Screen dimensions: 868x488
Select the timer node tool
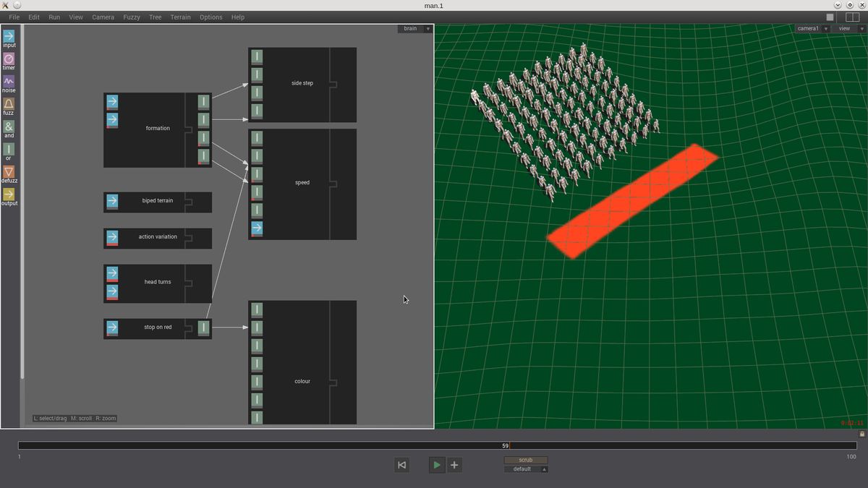(x=9, y=59)
